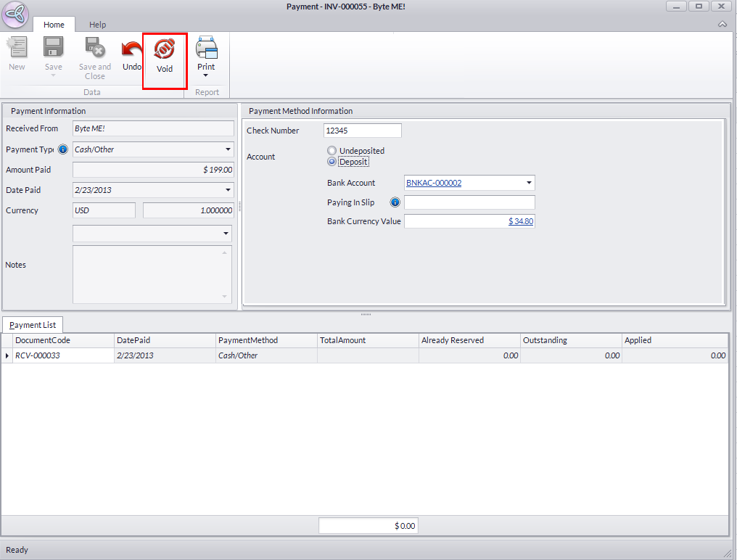Image resolution: width=737 pixels, height=560 pixels.
Task: Click the Payment Type info icon
Action: pyautogui.click(x=63, y=149)
